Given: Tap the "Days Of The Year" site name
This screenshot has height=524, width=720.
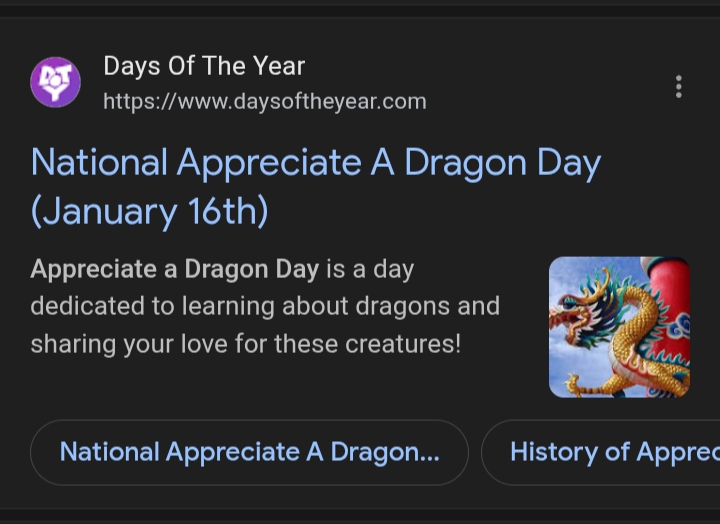Looking at the screenshot, I should pyautogui.click(x=204, y=67).
